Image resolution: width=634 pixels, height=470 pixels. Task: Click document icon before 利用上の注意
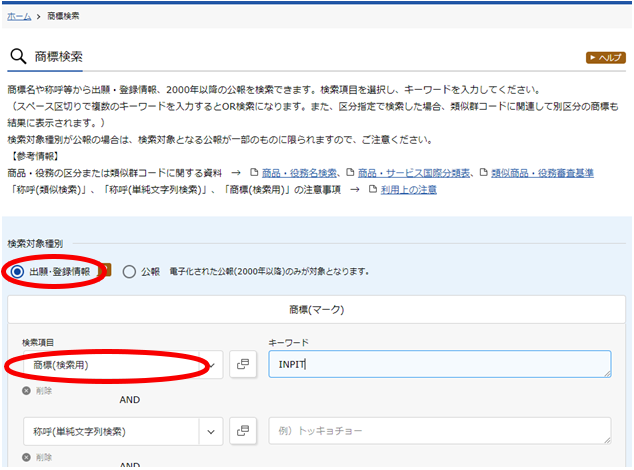373,189
